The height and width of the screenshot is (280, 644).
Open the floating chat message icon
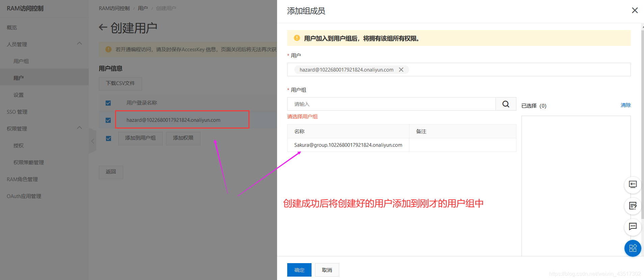(x=633, y=227)
